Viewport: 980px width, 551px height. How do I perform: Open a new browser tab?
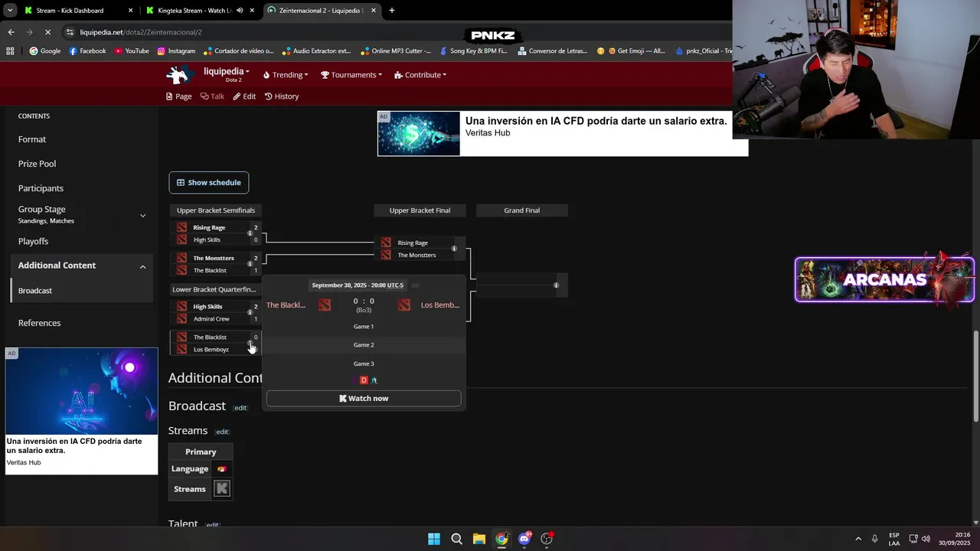(x=392, y=11)
